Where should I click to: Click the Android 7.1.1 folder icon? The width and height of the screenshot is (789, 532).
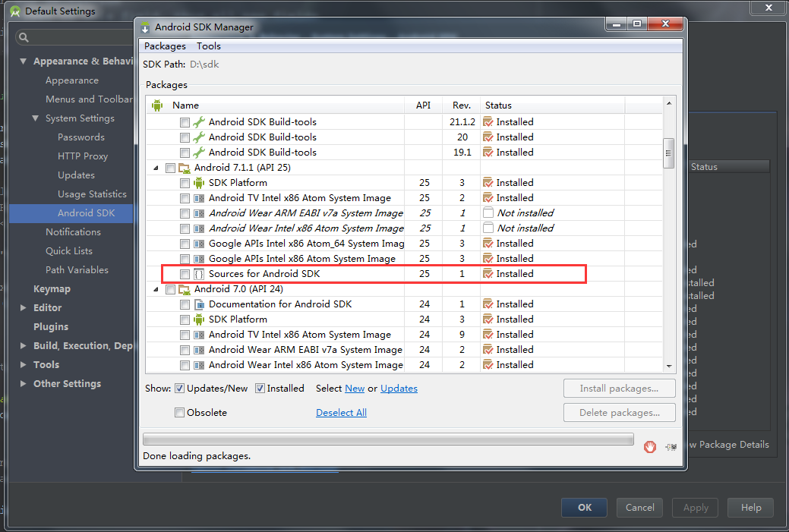185,168
